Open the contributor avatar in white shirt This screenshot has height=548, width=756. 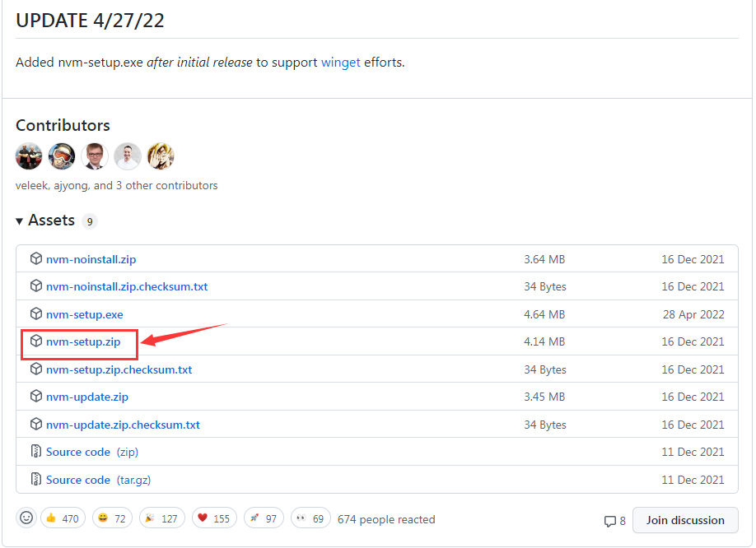coord(128,156)
